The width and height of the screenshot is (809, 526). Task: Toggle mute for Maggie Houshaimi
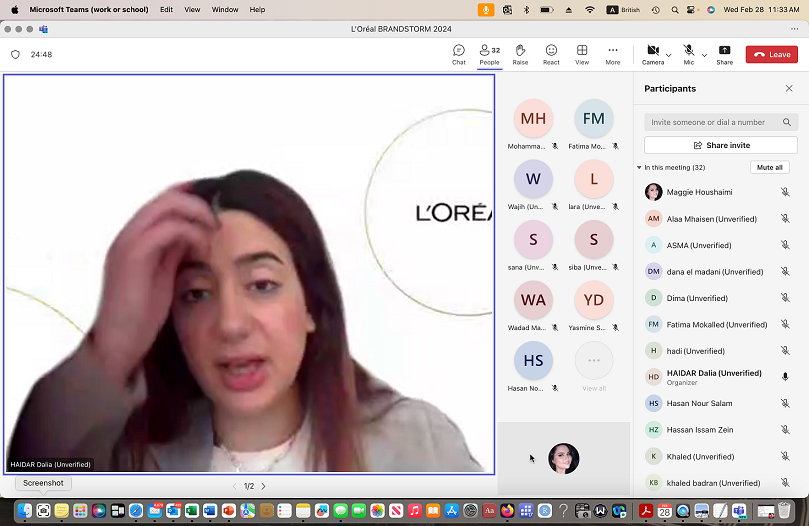pos(785,192)
